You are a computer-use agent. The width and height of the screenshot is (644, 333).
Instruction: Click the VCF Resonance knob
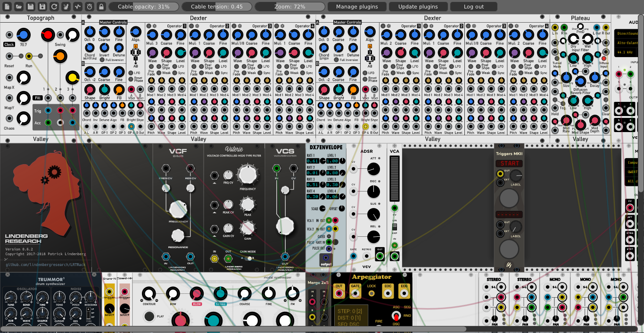[178, 235]
